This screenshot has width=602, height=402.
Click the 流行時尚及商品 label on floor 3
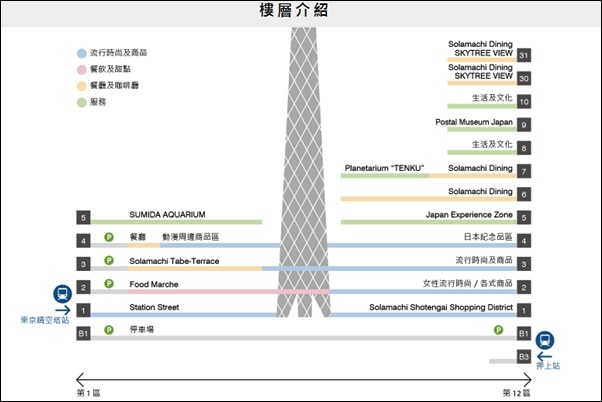(484, 260)
